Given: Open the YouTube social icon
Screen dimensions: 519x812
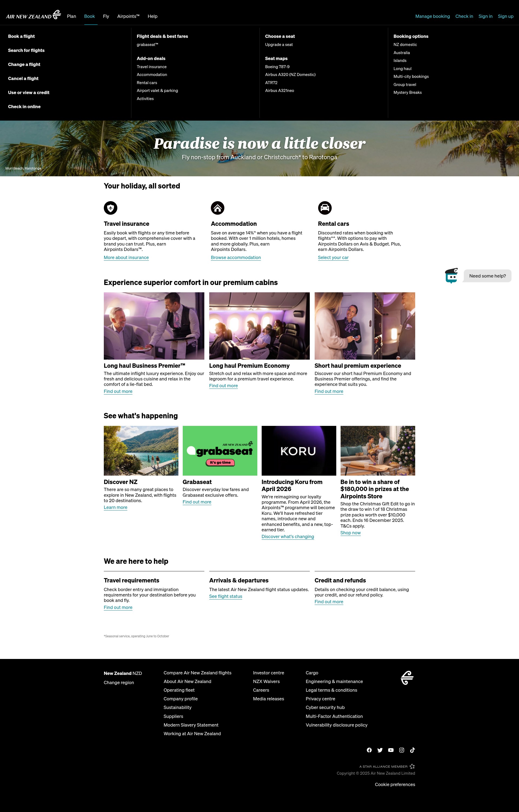Looking at the screenshot, I should coord(391,750).
